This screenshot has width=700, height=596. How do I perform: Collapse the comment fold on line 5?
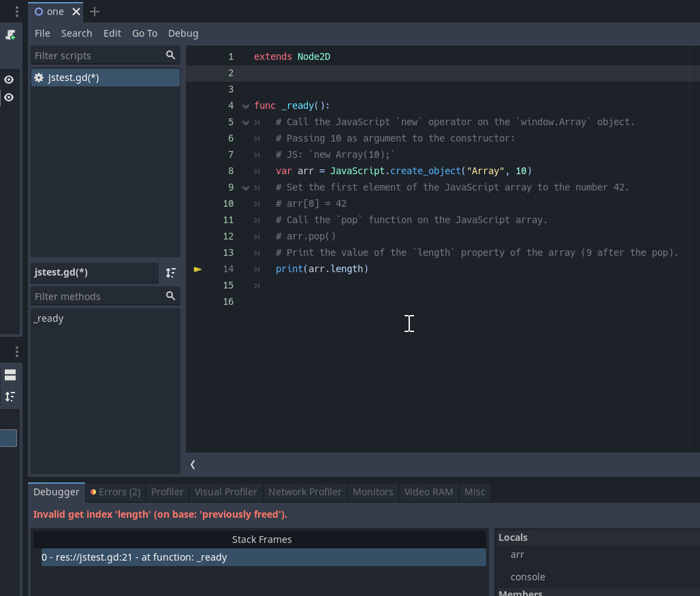(245, 122)
